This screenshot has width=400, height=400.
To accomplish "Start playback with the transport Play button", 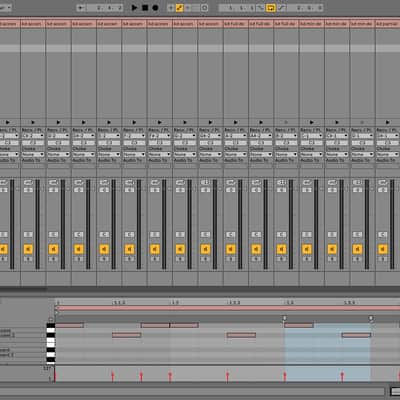I will point(134,8).
